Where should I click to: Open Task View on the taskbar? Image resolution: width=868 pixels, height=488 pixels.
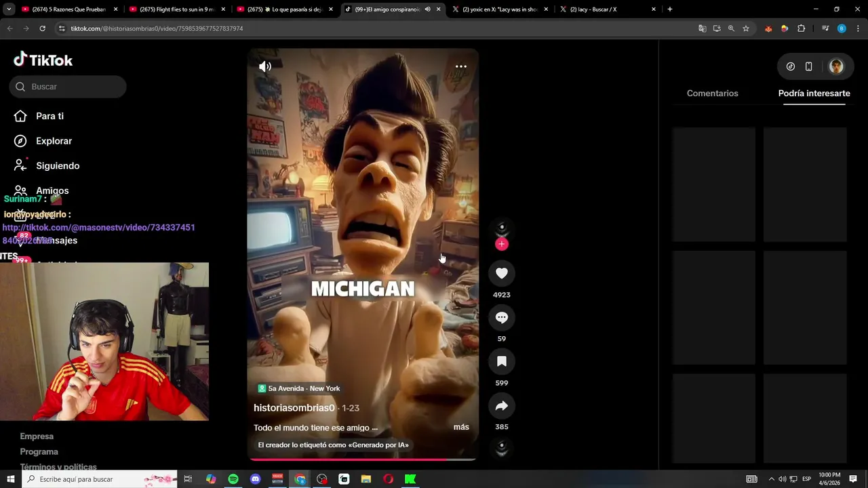(188, 479)
